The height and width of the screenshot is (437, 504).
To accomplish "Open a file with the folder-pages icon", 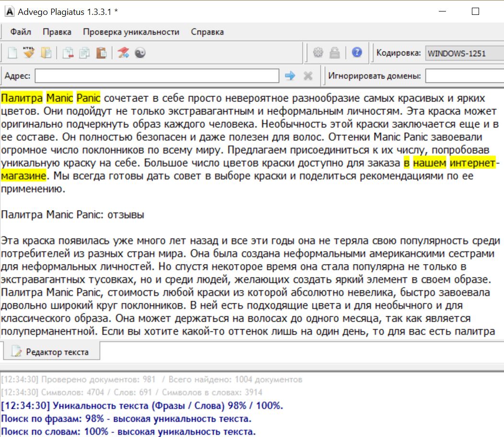I will (46, 53).
